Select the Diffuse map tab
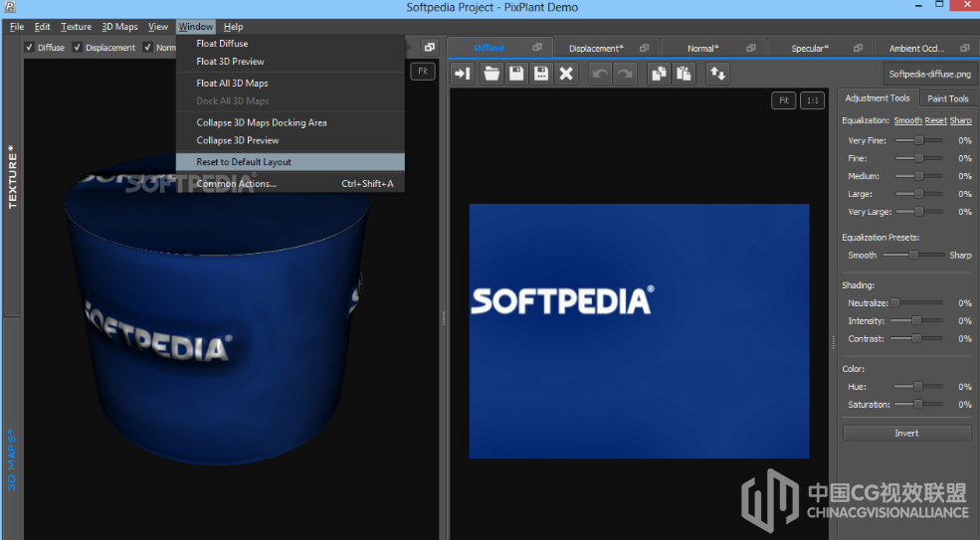Screen dimensions: 980x540 (x=489, y=48)
